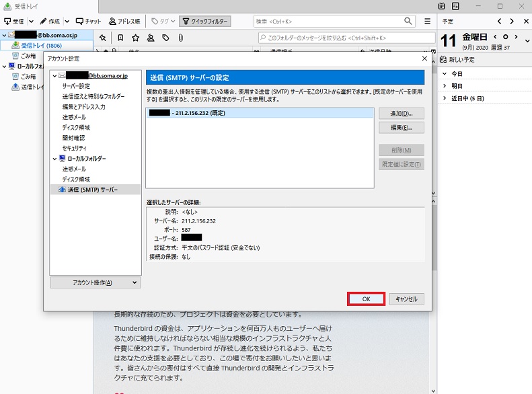This screenshot has height=394, width=532.
Task: Open the 作成 dropdown arrow
Action: [67, 22]
